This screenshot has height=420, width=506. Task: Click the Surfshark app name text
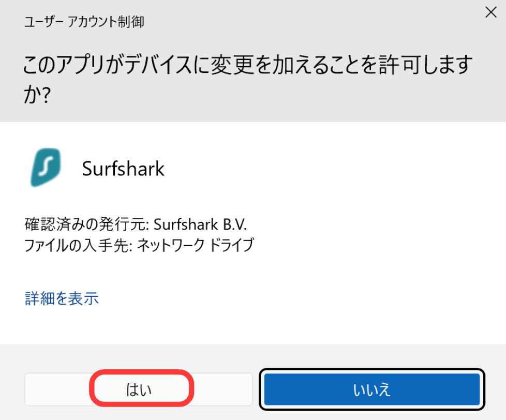click(123, 169)
